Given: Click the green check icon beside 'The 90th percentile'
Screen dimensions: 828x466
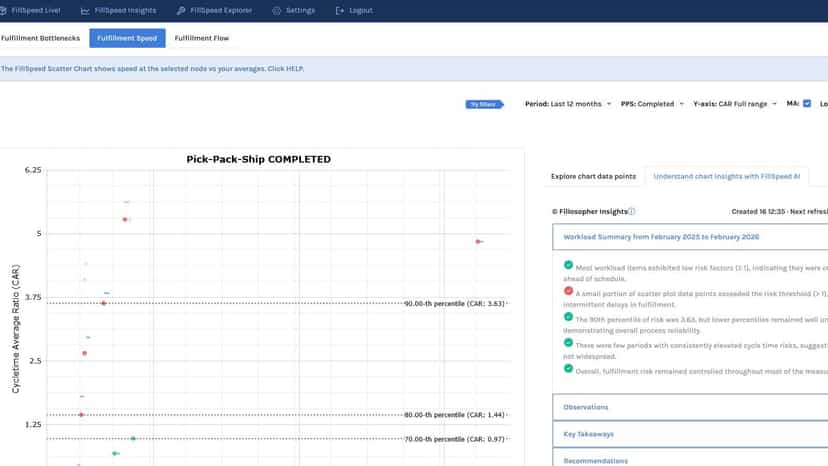Looking at the screenshot, I should [x=568, y=316].
